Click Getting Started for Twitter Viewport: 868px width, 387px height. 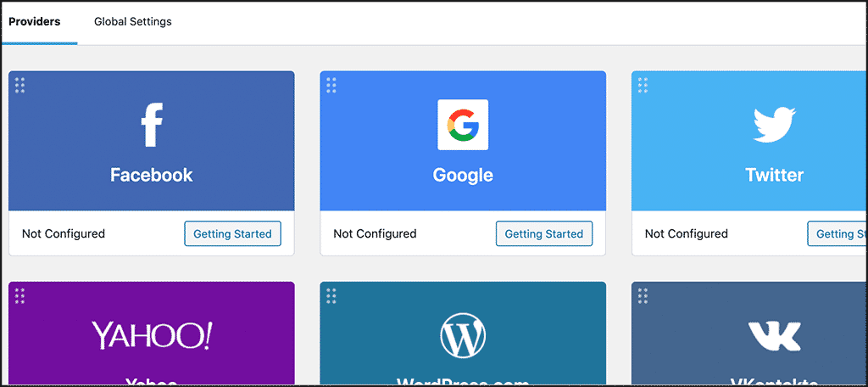(x=837, y=233)
